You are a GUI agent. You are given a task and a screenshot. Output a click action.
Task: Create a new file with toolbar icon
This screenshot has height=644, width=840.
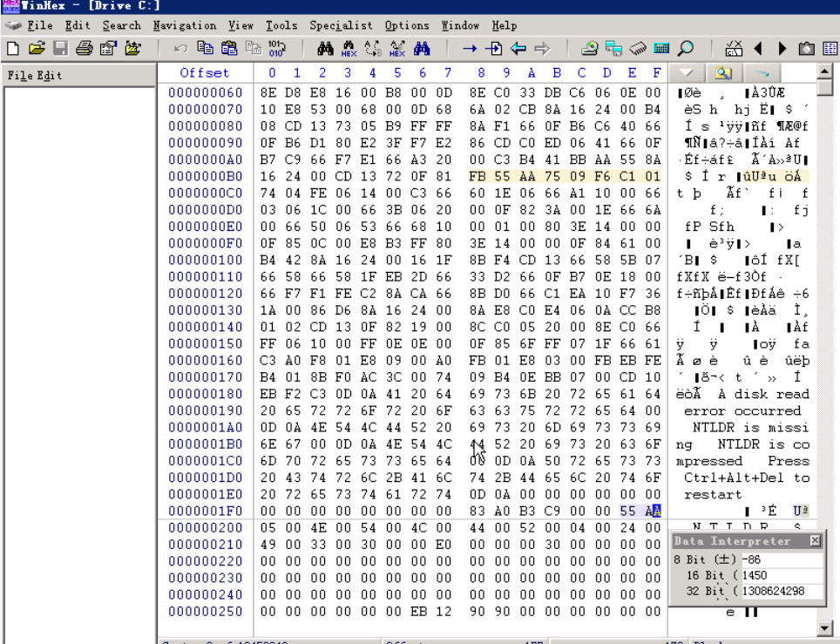[x=13, y=49]
